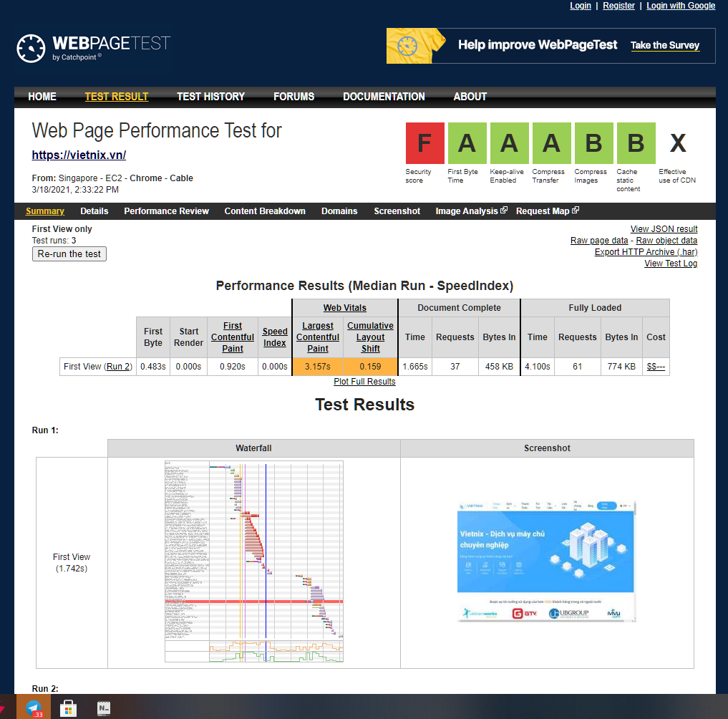Select the Keep-alive Enabled grade
The width and height of the screenshot is (728, 719).
point(509,143)
